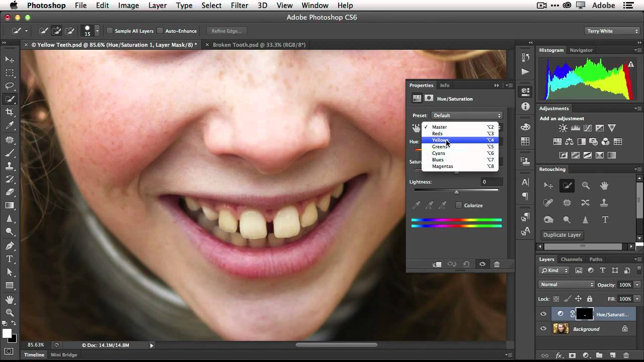This screenshot has height=362, width=644.
Task: Click the Duplicate Layer button
Action: [562, 235]
